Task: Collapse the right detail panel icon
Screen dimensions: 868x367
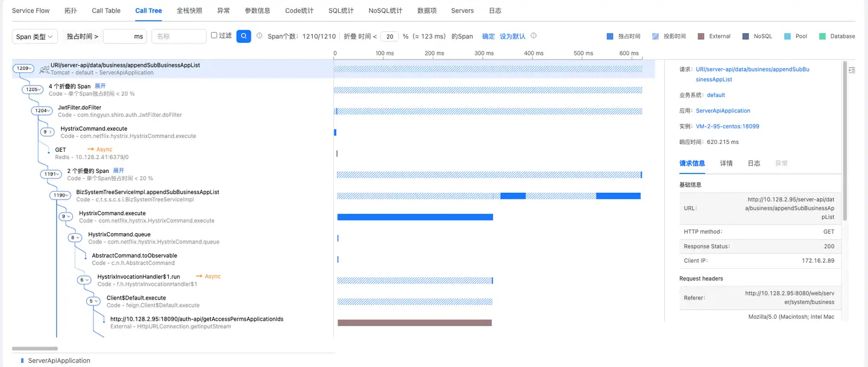Action: pos(851,71)
